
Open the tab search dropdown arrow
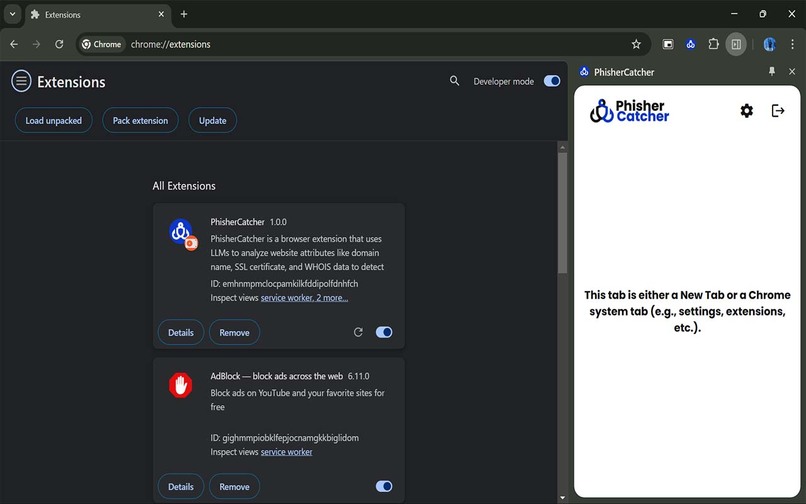[12, 14]
